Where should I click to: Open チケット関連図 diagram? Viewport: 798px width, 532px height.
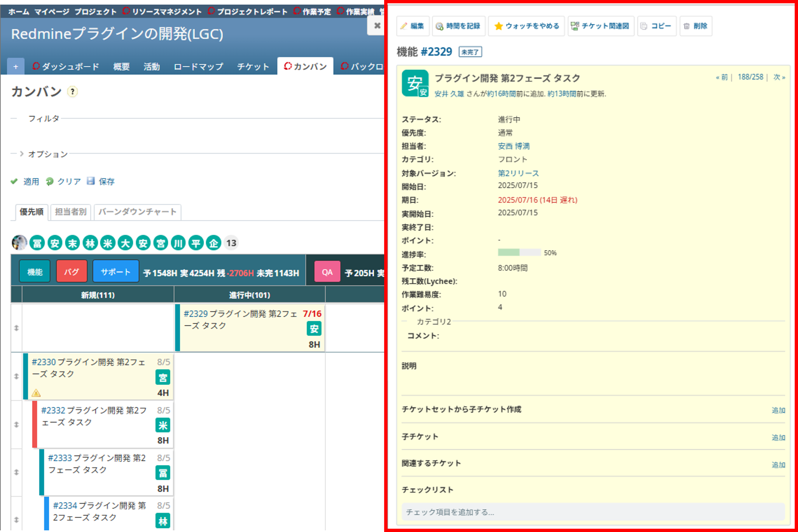(600, 26)
